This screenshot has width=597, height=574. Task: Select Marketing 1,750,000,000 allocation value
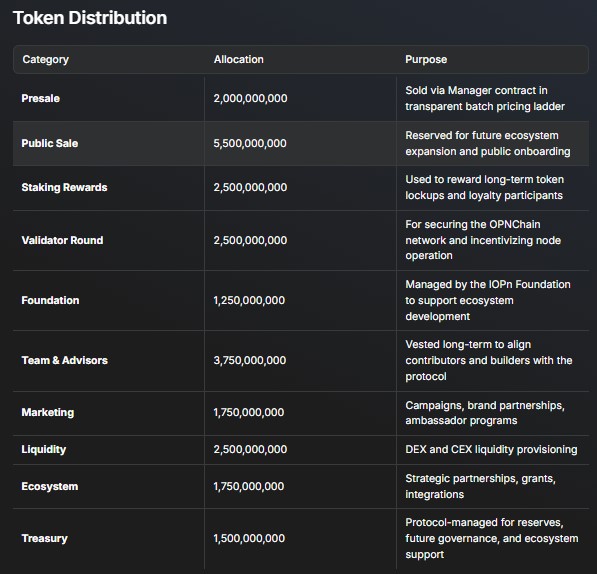(249, 412)
